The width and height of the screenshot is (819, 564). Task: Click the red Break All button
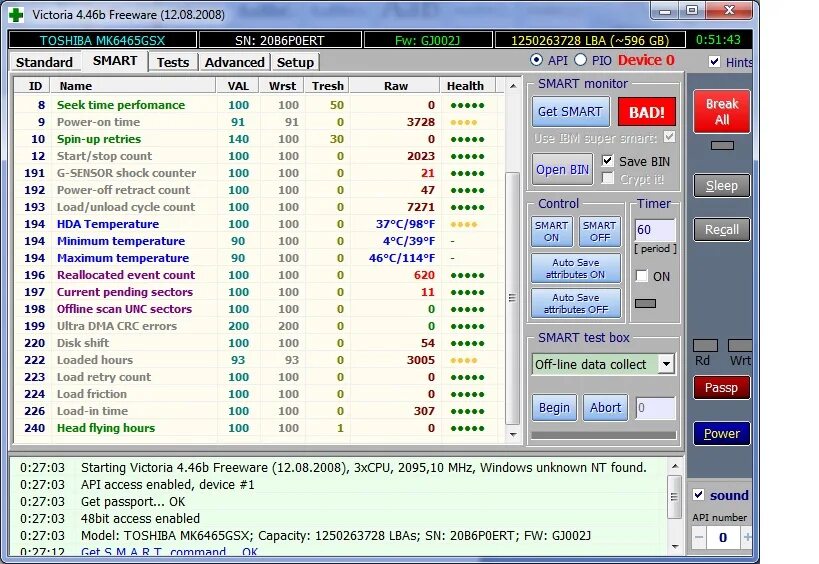722,111
